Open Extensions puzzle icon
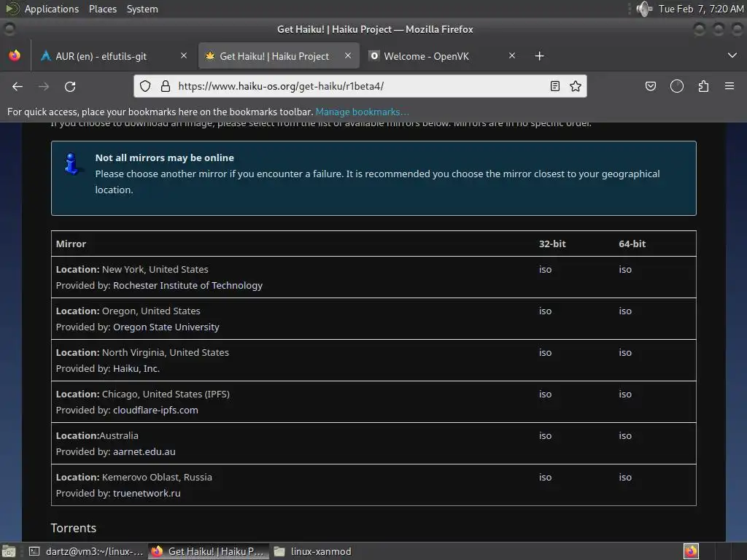The width and height of the screenshot is (747, 560). click(704, 86)
